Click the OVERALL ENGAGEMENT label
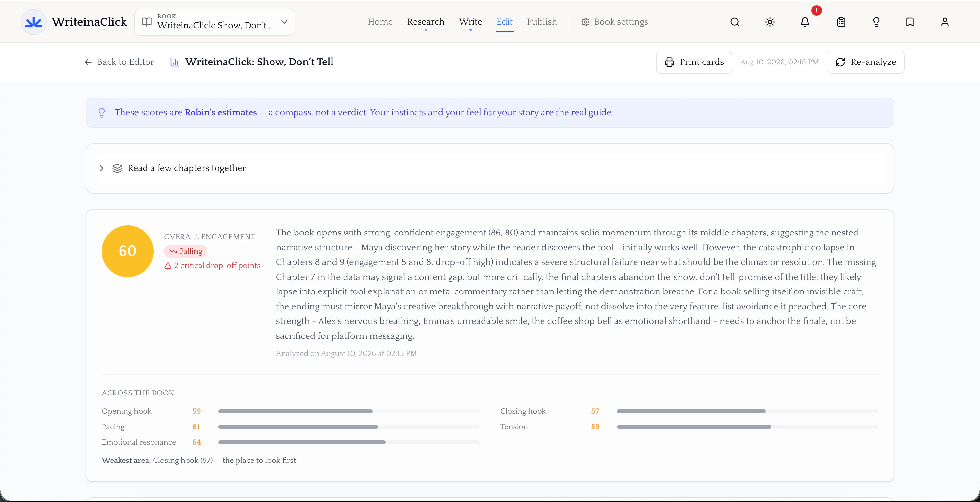The image size is (980, 502). 210,237
